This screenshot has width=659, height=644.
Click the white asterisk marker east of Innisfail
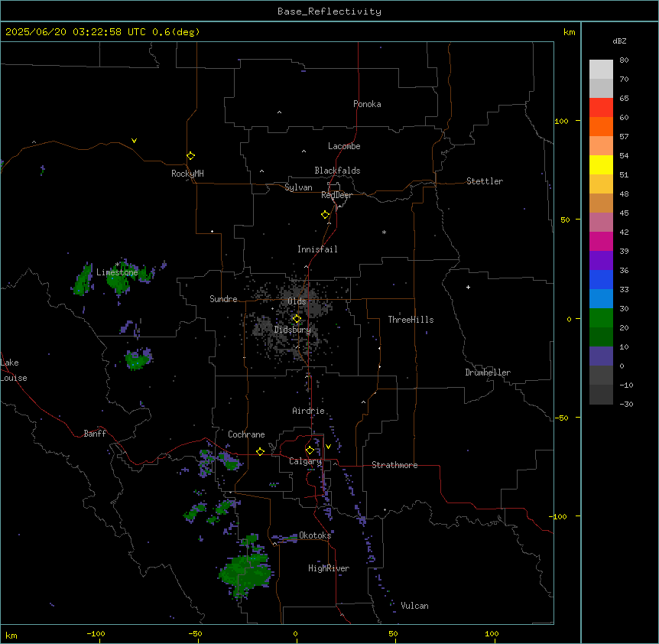tap(384, 232)
